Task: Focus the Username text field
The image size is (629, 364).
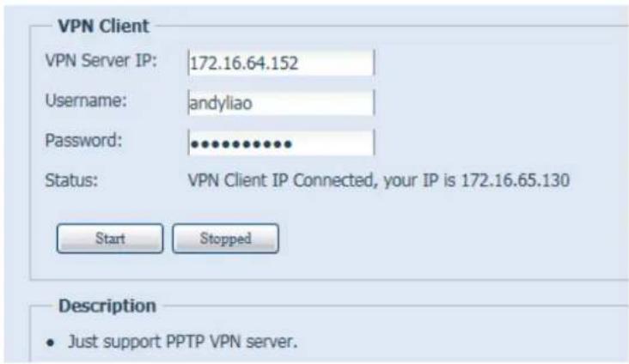Action: 280,102
